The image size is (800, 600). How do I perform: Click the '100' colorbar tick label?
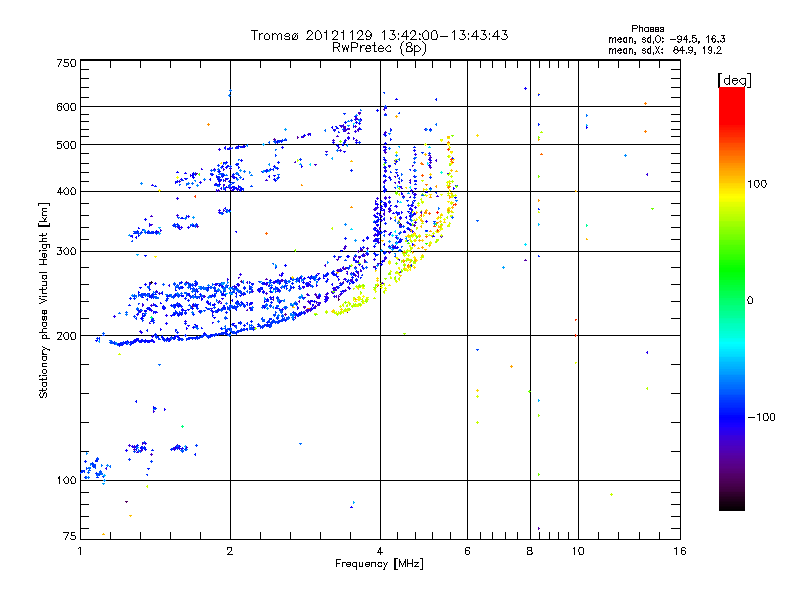(757, 184)
